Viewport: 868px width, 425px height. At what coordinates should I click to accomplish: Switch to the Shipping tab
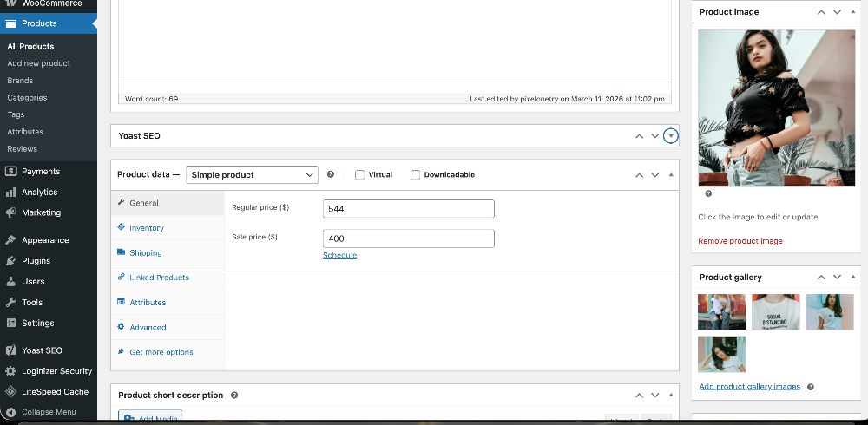point(168,253)
